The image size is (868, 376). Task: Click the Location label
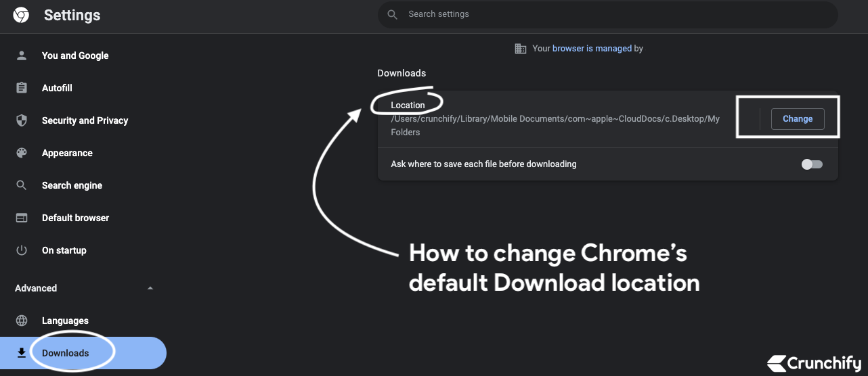(x=408, y=105)
